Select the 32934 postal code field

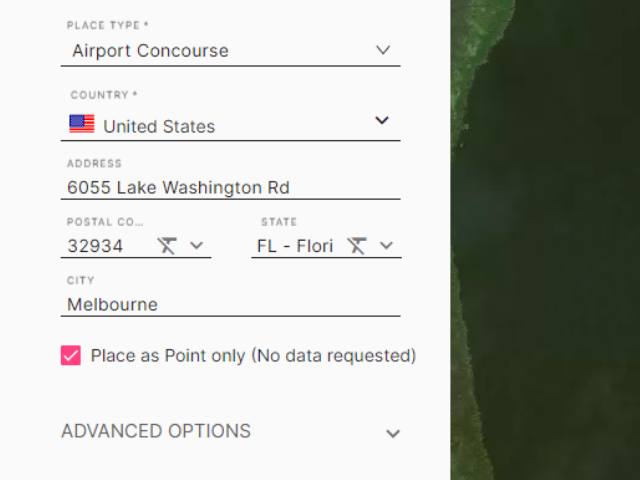(136, 246)
